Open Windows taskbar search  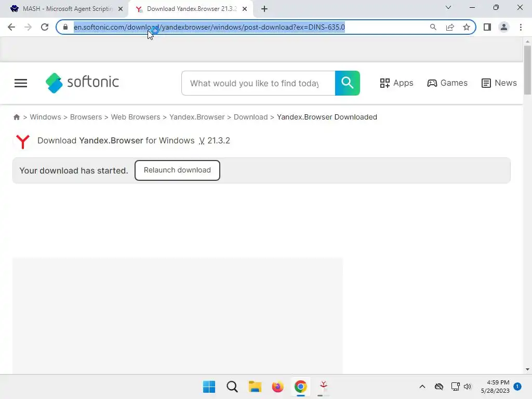(232, 387)
